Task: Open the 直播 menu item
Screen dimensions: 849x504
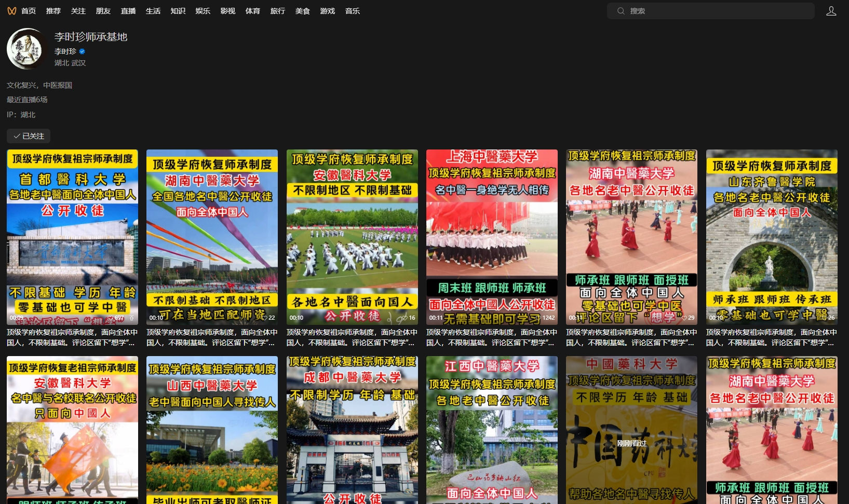Action: (128, 11)
